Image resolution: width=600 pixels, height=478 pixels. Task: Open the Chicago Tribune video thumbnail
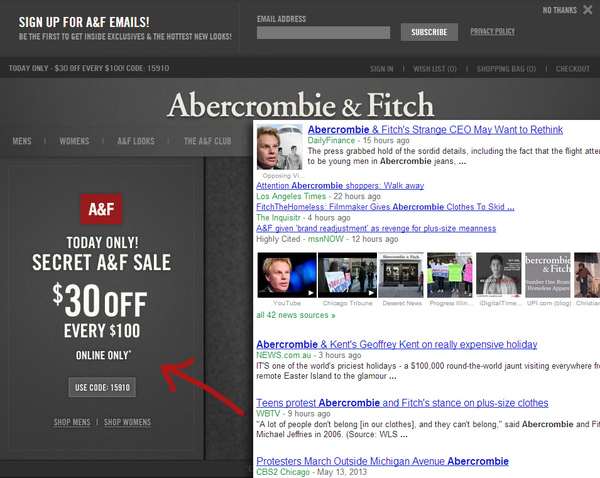(x=347, y=275)
